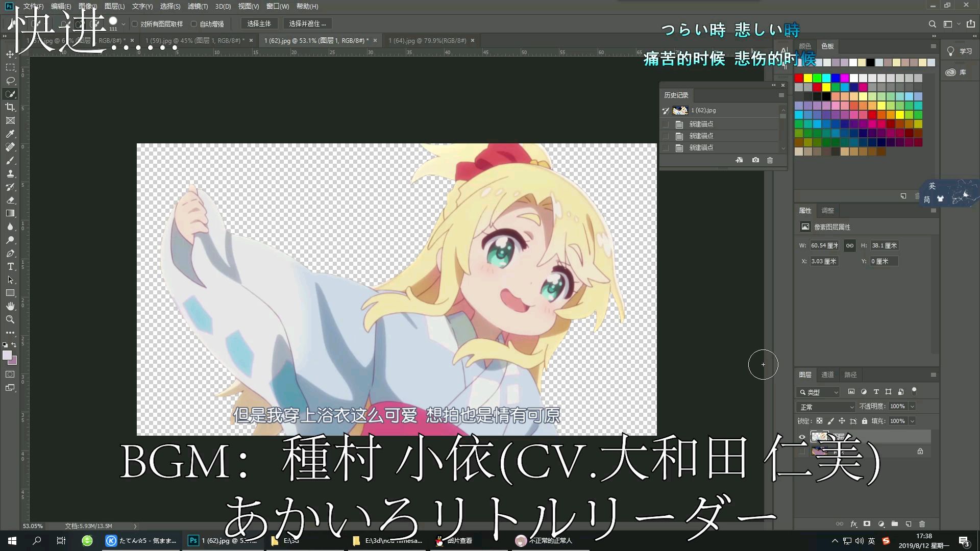980x551 pixels.
Task: Toggle lock position for layer
Action: click(842, 421)
